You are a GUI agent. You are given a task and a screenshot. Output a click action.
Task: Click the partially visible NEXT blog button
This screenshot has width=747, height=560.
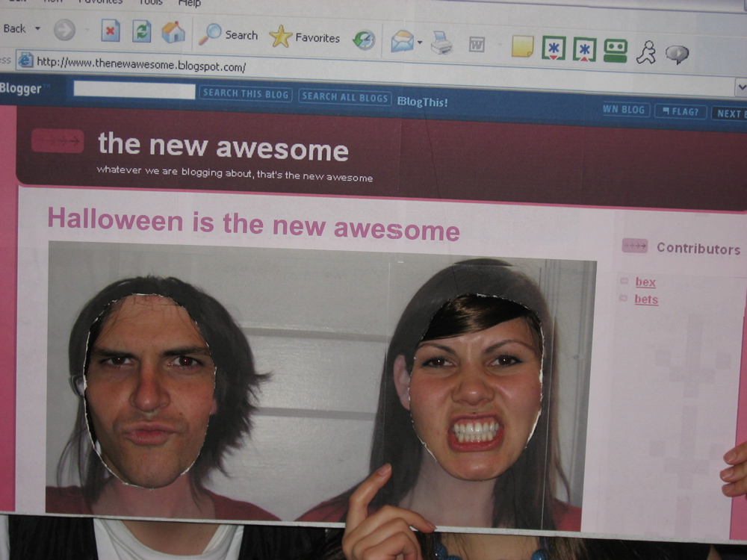[x=729, y=113]
